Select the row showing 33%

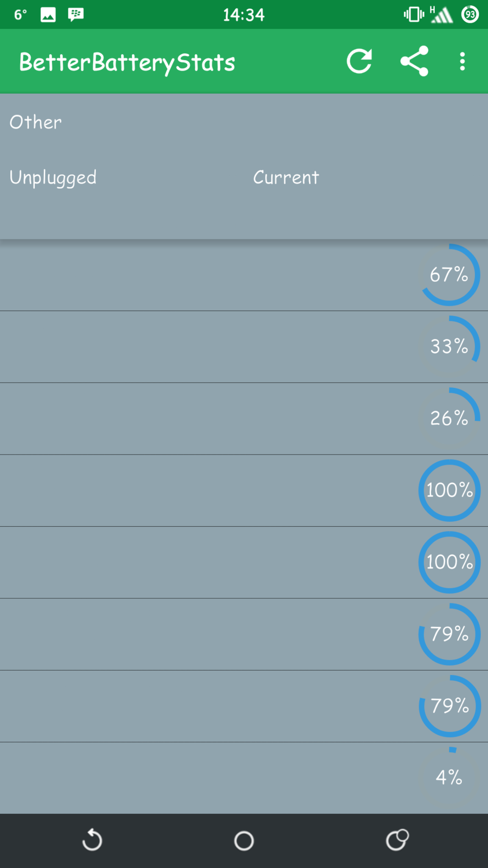(244, 347)
